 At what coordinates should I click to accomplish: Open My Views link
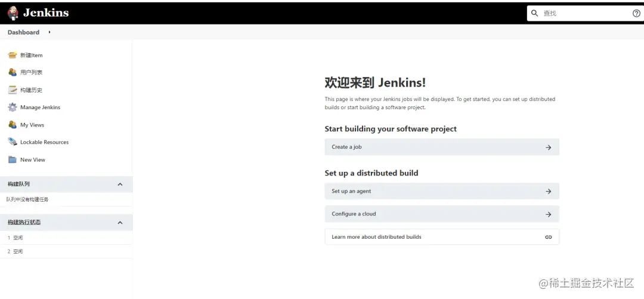click(x=32, y=125)
